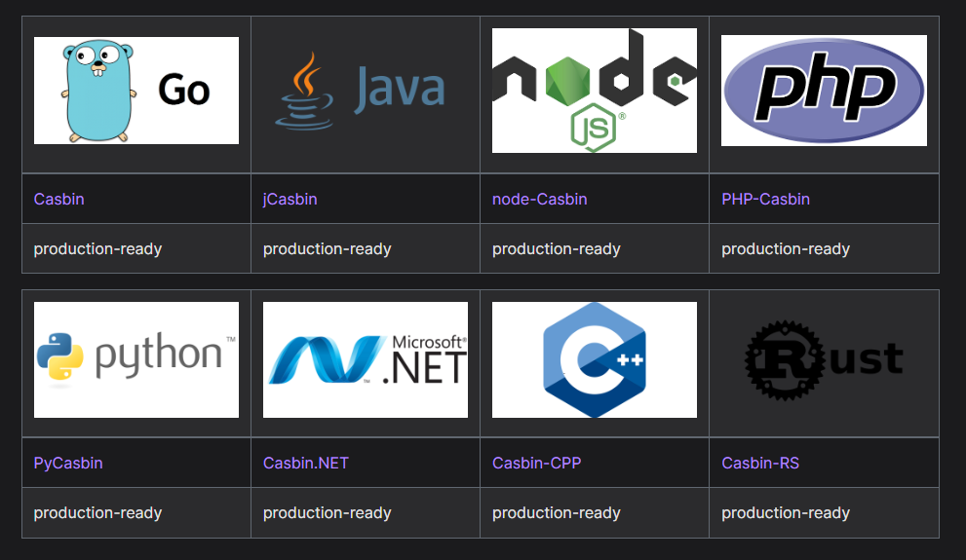Viewport: 966px width, 560px height.
Task: Click production-ready text below PHP-Casbin
Action: coord(786,248)
